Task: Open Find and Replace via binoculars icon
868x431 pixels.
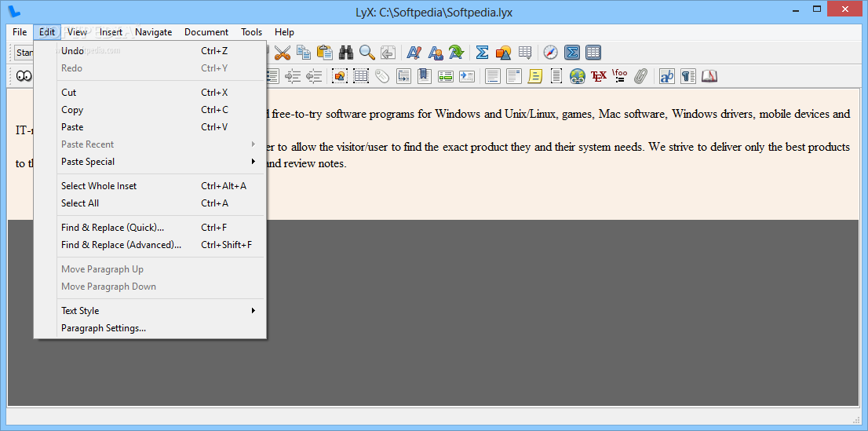Action: coord(347,53)
